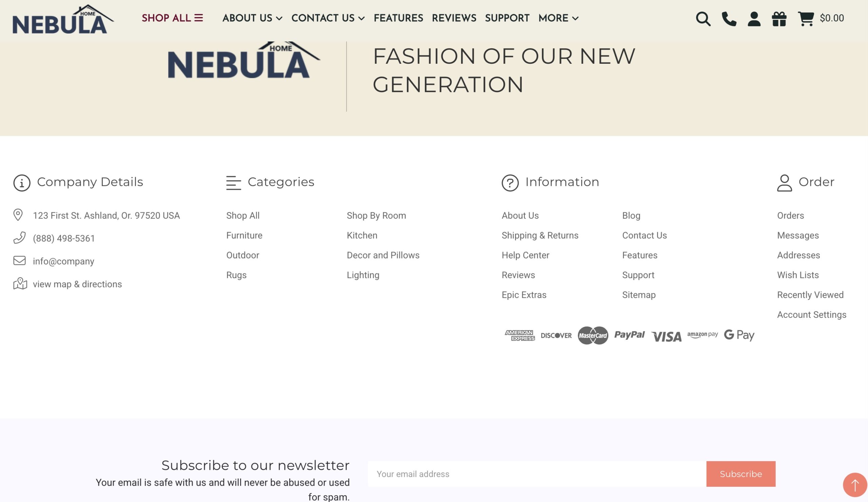Click the phone icon in header

729,19
